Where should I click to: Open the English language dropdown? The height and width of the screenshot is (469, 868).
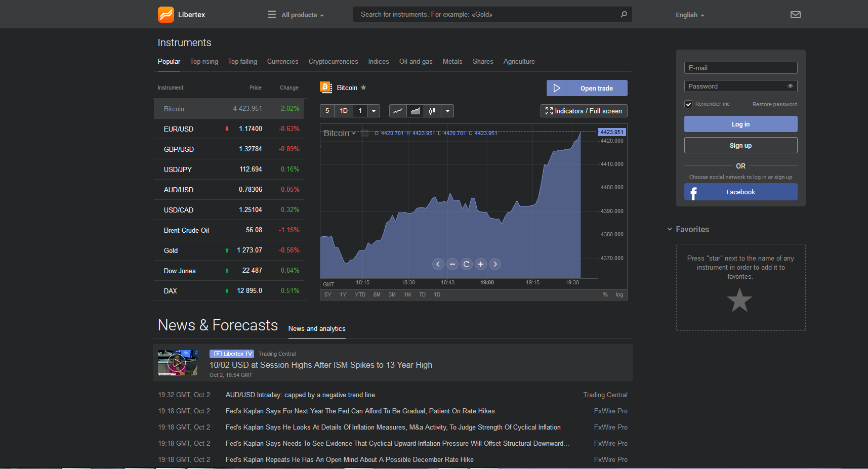pyautogui.click(x=690, y=15)
